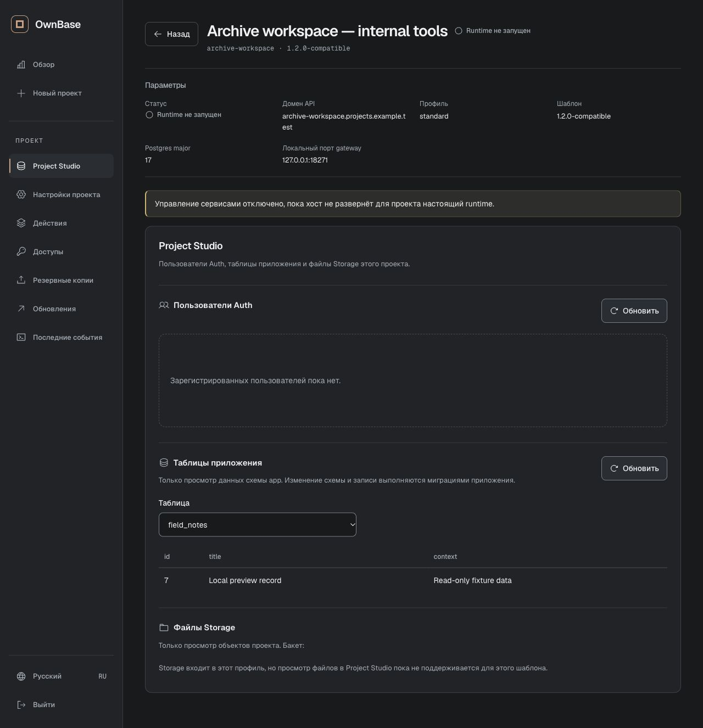The image size is (703, 728).
Task: Click the context column header
Action: [x=445, y=557]
